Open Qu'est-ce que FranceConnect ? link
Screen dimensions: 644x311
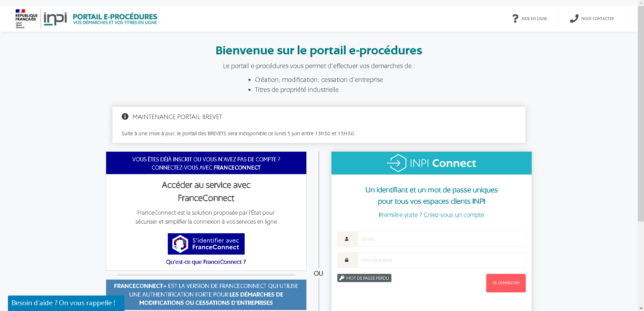pos(206,262)
